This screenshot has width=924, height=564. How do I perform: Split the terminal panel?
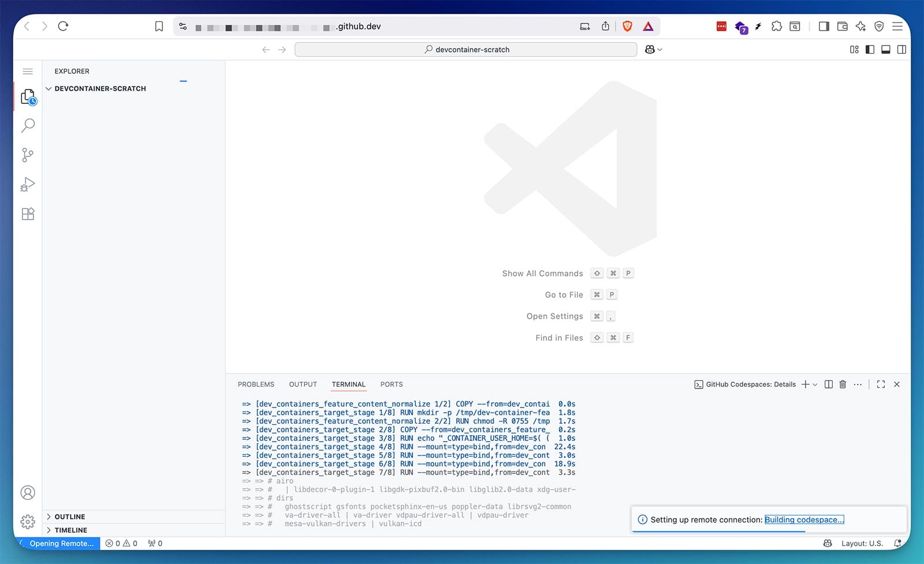click(x=828, y=384)
